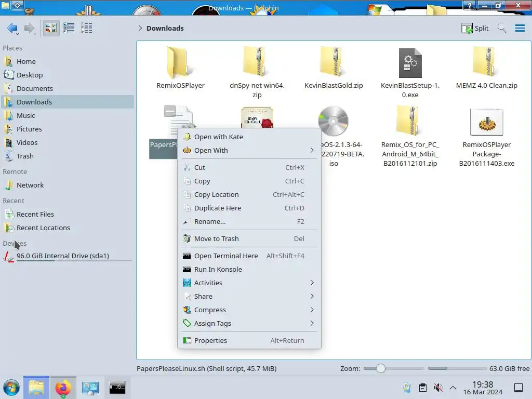The height and width of the screenshot is (399, 532).
Task: Click the Downloads breadcrumb label
Action: (x=165, y=28)
